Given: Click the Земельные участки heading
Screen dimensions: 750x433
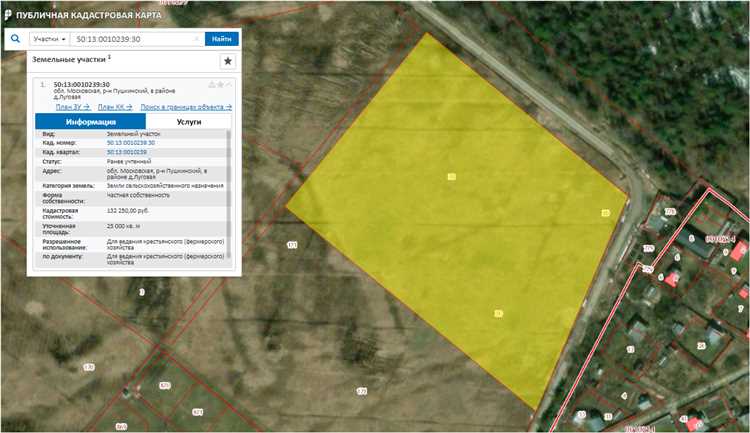Looking at the screenshot, I should 69,59.
